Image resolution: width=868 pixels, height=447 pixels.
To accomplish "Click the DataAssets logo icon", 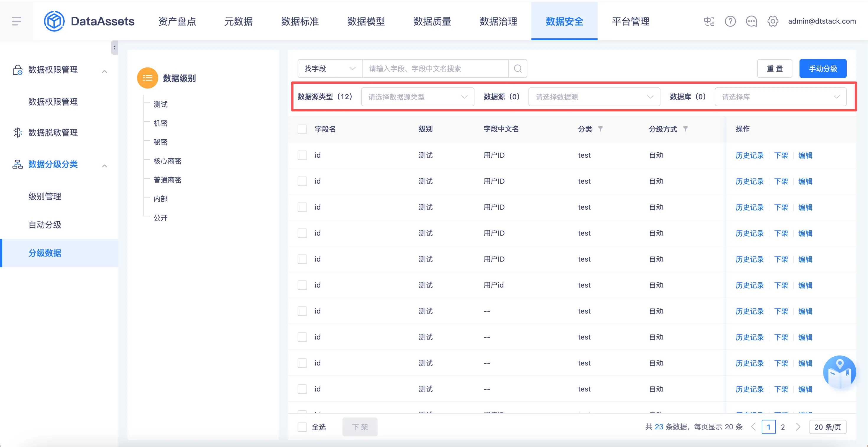I will click(x=54, y=21).
